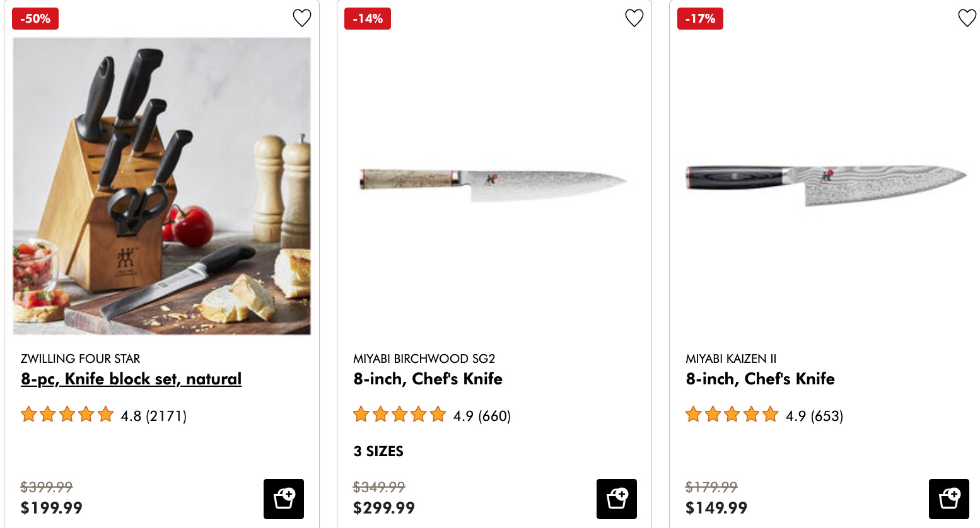The width and height of the screenshot is (980, 528).
Task: Click the 4.9 star rating with 660 reviews
Action: [432, 415]
